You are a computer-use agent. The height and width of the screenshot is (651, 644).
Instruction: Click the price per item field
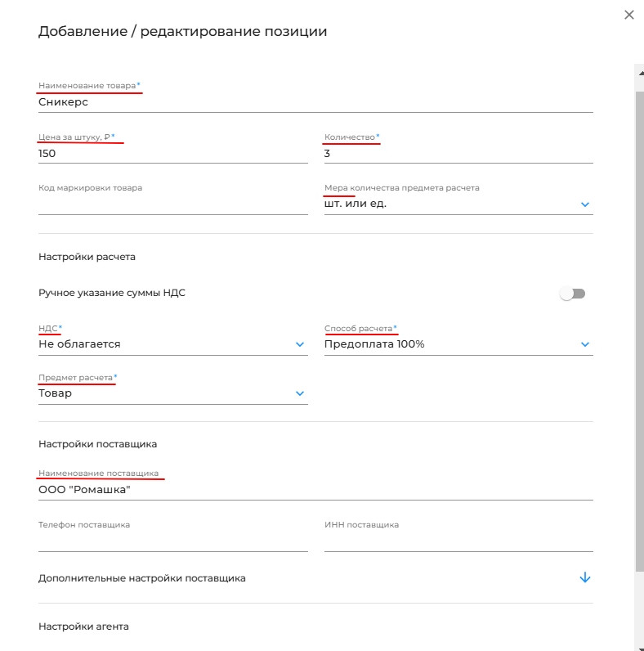click(173, 154)
